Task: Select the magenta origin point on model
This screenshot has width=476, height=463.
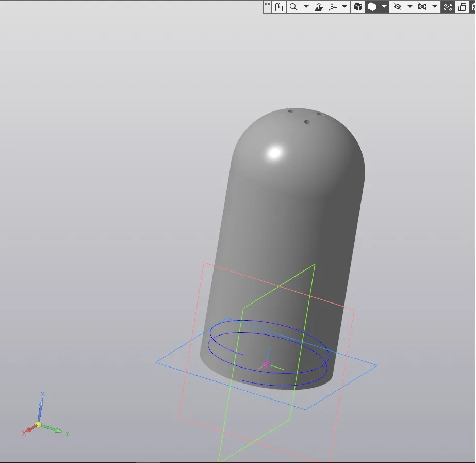Action: coord(266,364)
